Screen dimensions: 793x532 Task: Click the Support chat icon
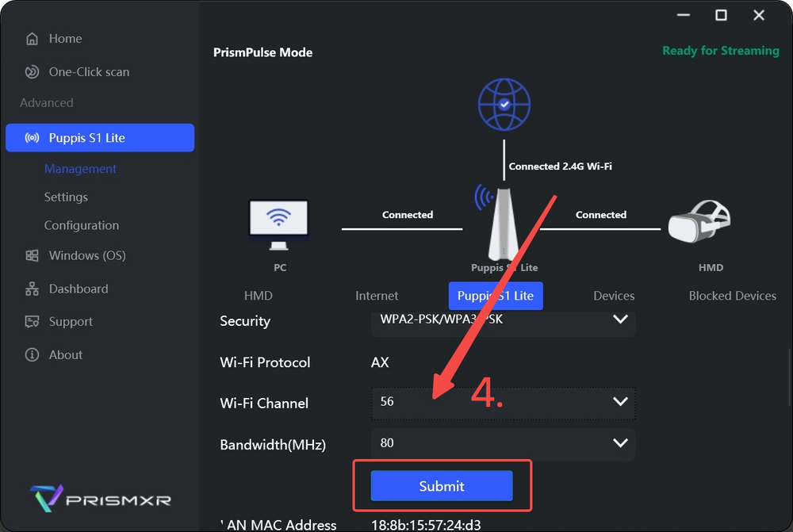(x=32, y=322)
